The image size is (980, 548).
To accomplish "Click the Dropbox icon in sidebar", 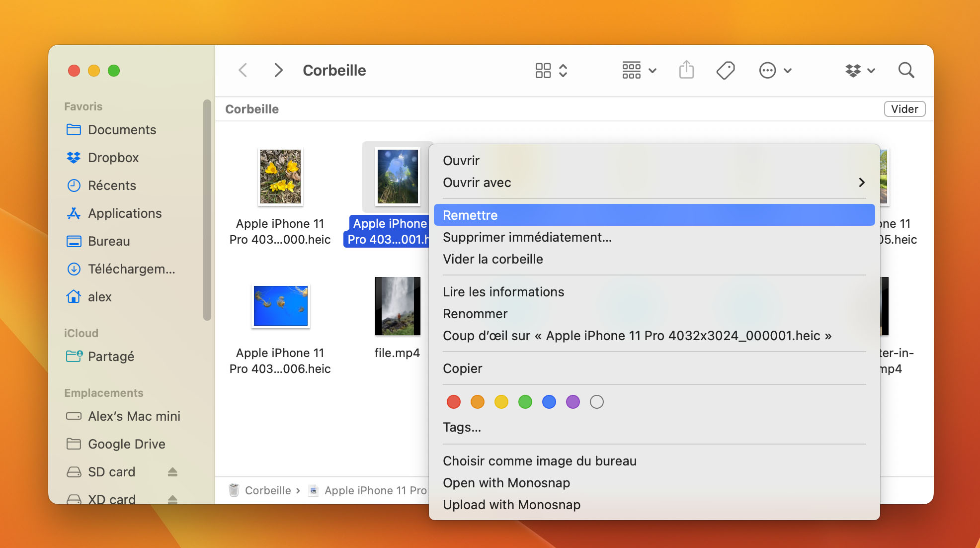I will point(76,158).
